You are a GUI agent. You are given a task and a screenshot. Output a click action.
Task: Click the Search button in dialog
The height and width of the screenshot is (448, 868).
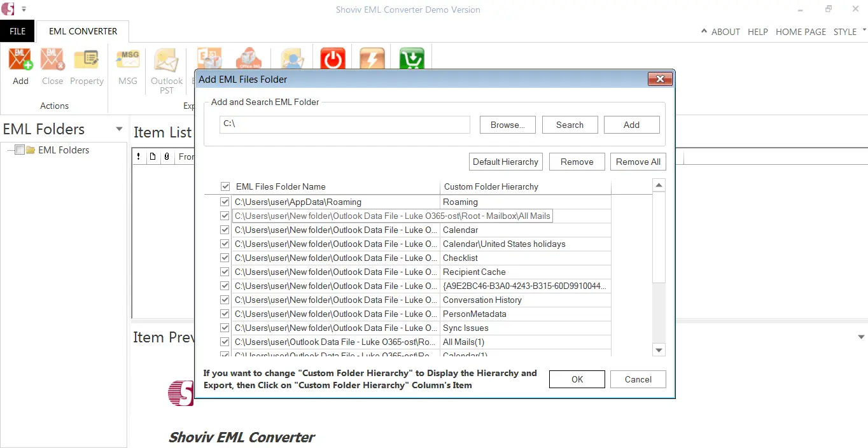tap(570, 125)
